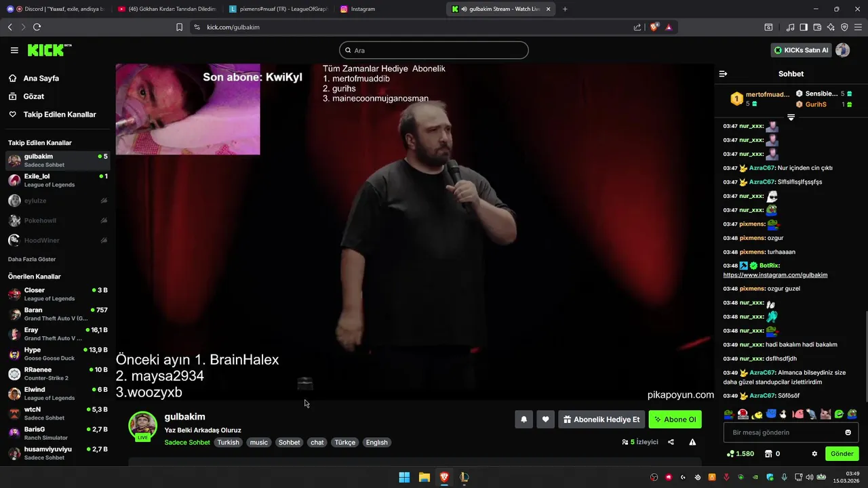
Task: Expand the chat leaderboard pinned section handle
Action: coord(791,117)
